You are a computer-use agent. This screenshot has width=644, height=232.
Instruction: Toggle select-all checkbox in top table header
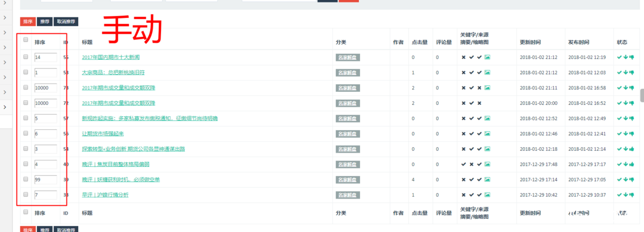[x=26, y=39]
